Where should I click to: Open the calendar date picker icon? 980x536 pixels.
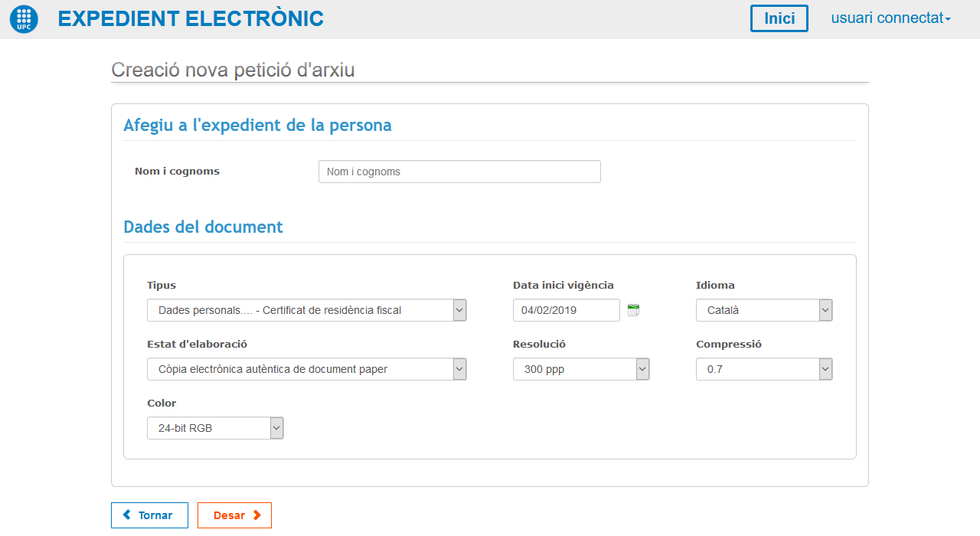pyautogui.click(x=633, y=310)
